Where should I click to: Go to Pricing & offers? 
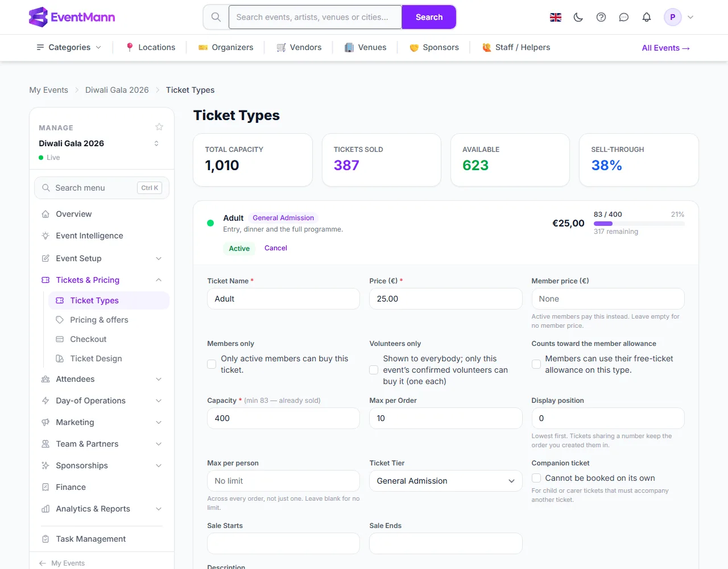tap(109, 320)
